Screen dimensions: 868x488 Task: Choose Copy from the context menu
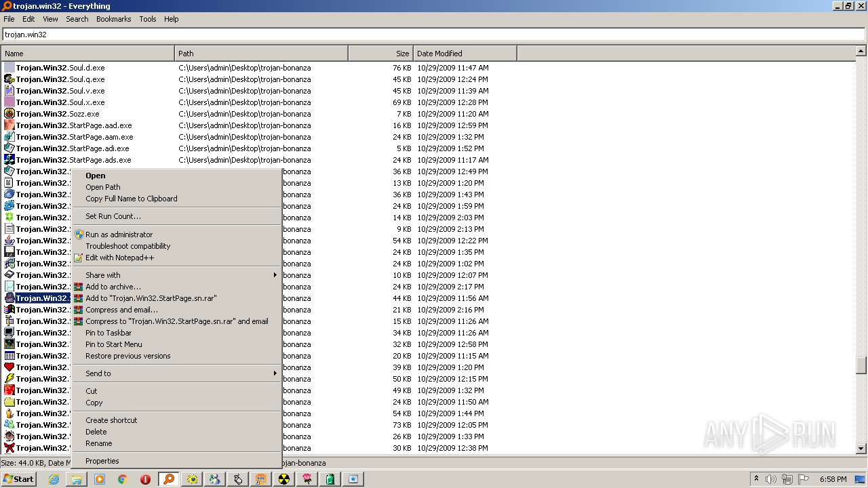point(176,403)
